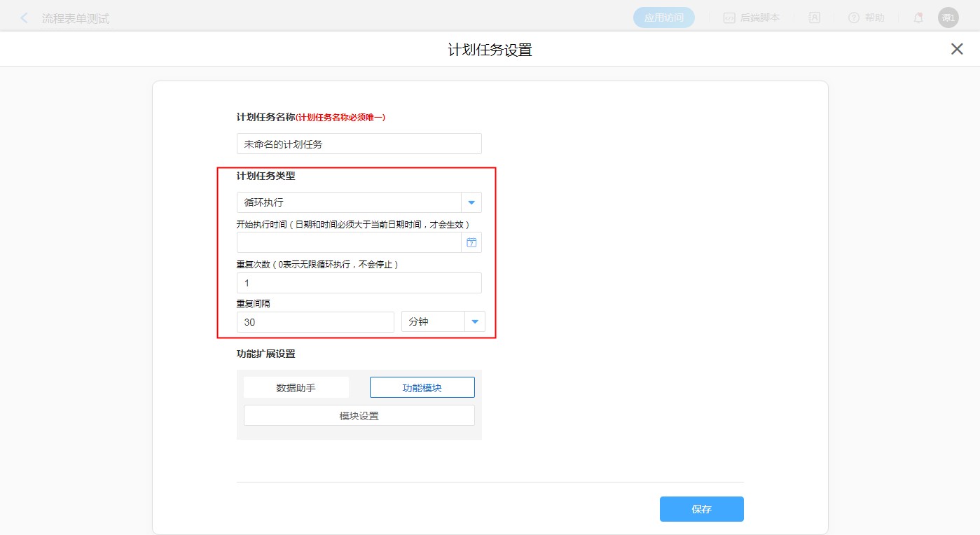The image size is (980, 535).
Task: Open the 分钟 interval unit dropdown
Action: [475, 322]
